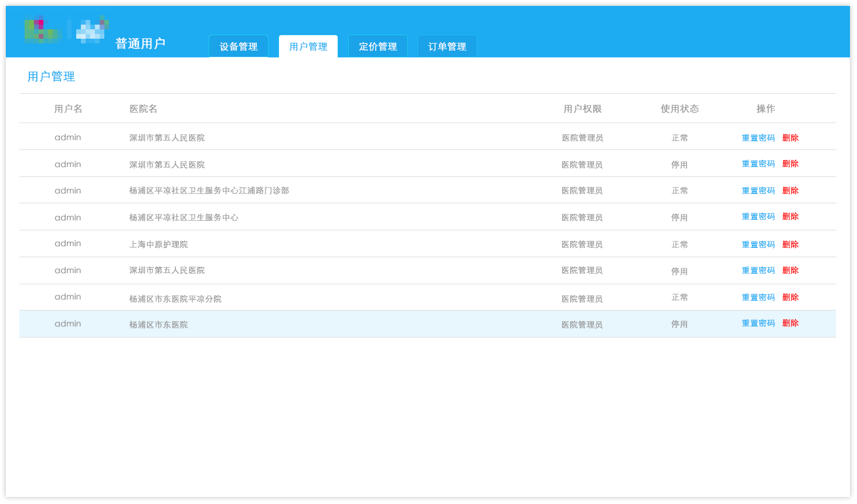Click the pixelated logo in the header

(66, 29)
